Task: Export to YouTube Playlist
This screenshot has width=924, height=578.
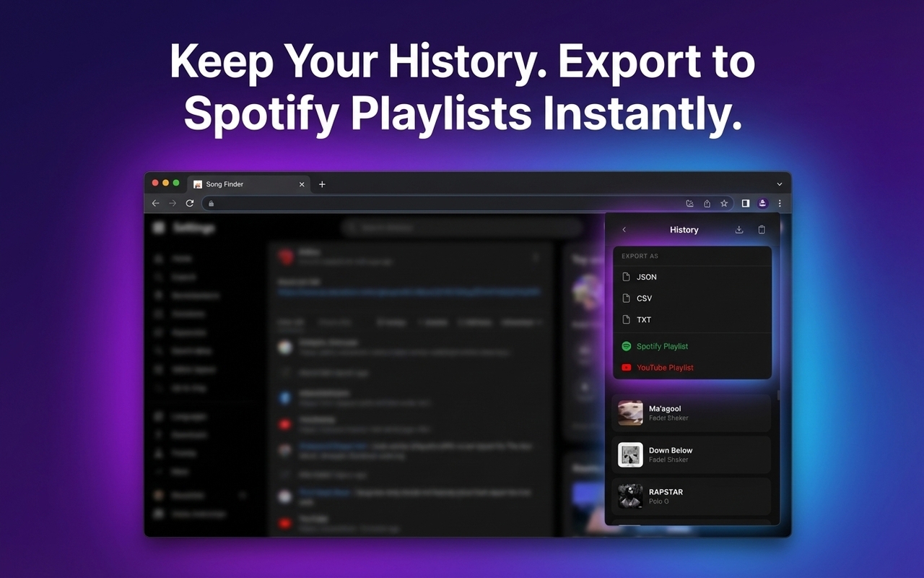Action: click(x=692, y=367)
